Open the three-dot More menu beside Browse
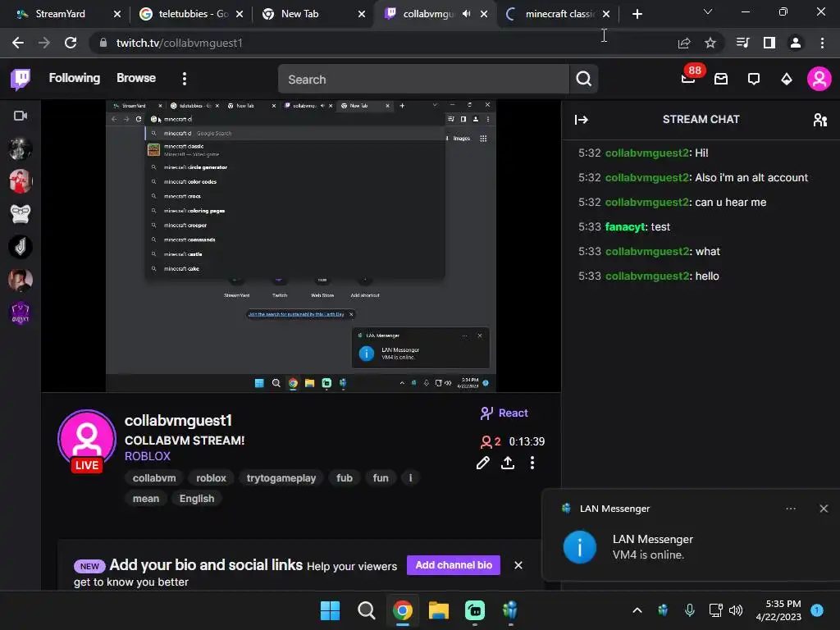 tap(185, 80)
